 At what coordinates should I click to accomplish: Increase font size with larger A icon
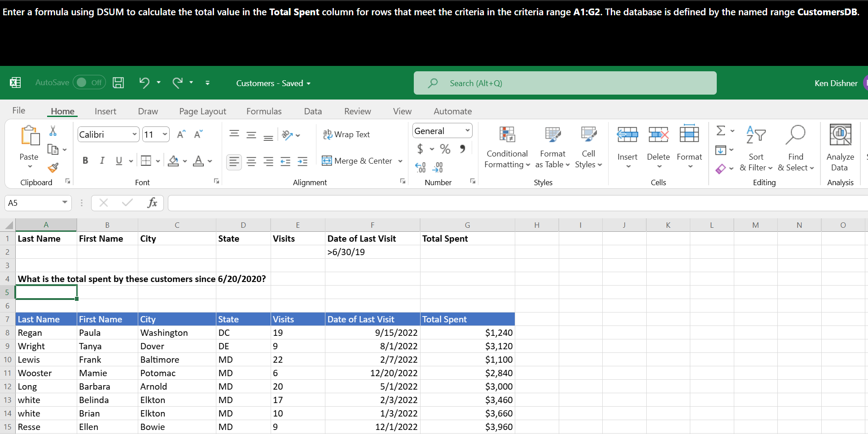click(x=181, y=134)
